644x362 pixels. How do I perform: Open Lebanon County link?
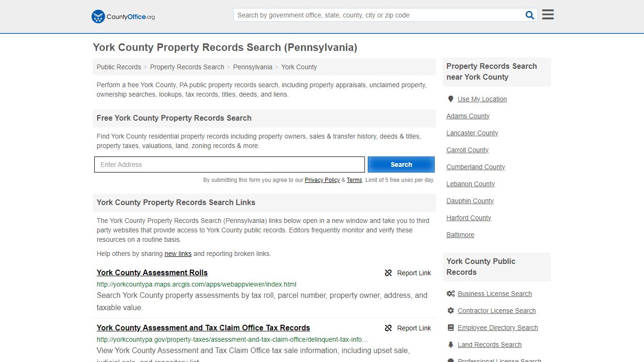click(471, 184)
